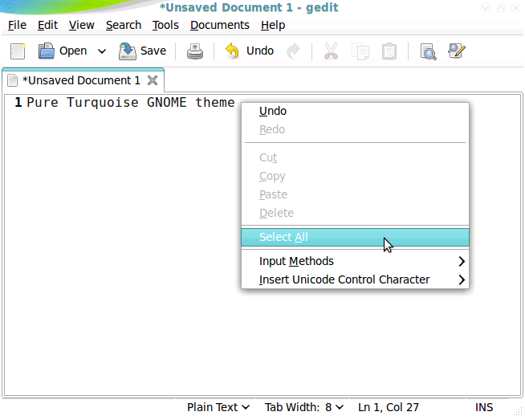Image resolution: width=525 pixels, height=420 pixels.
Task: Click the Open folder icon
Action: click(47, 51)
